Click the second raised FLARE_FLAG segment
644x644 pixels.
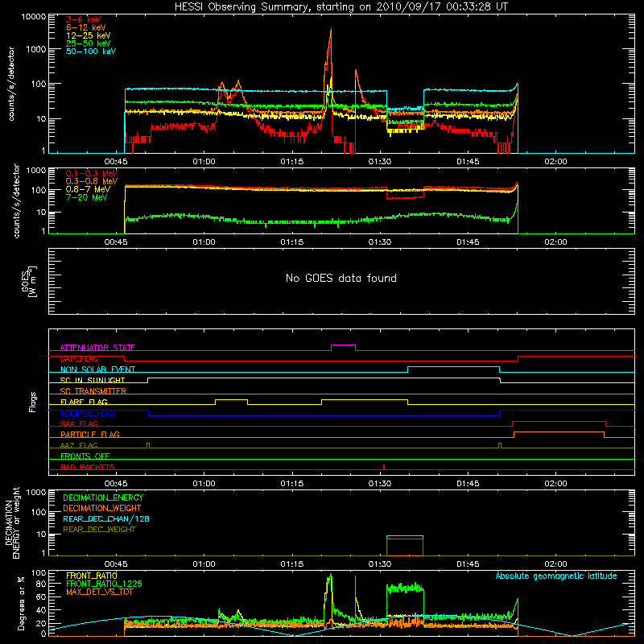click(365, 399)
